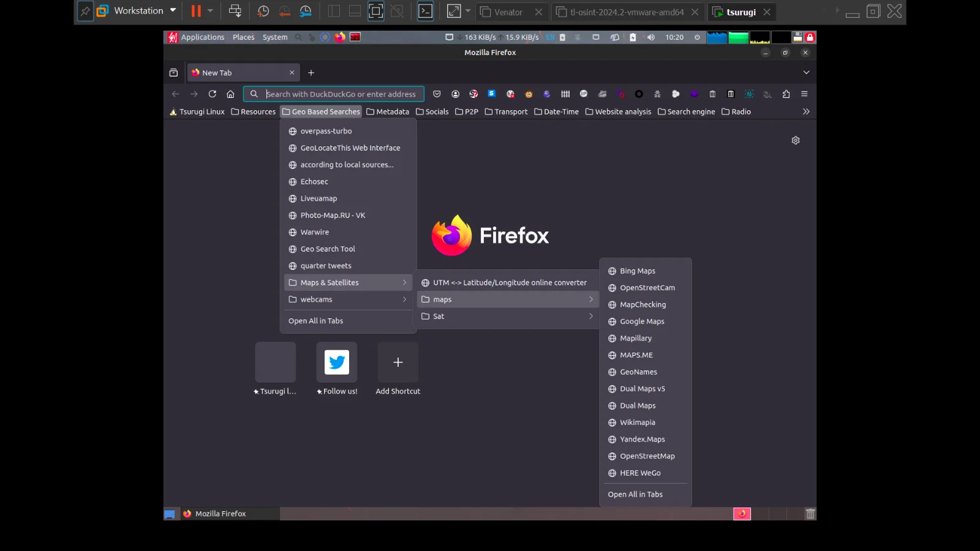The image size is (980, 551).
Task: Open the Metadata bookmarks folder
Action: click(x=388, y=112)
